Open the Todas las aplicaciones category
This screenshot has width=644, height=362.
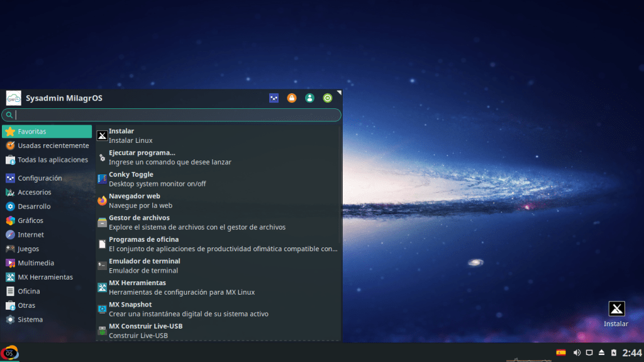47,160
